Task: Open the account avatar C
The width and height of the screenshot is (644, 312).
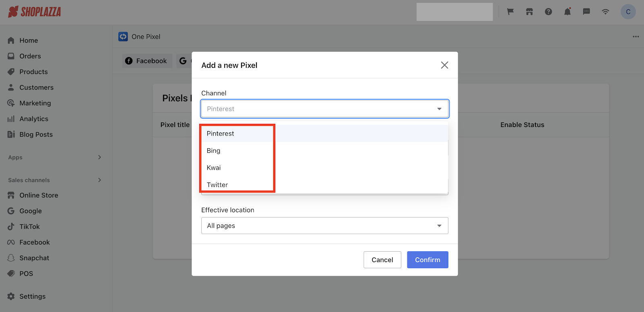Action: pos(628,12)
